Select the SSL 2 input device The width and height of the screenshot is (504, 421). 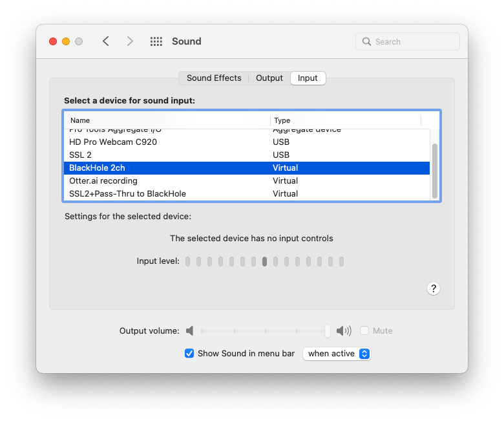click(x=247, y=155)
